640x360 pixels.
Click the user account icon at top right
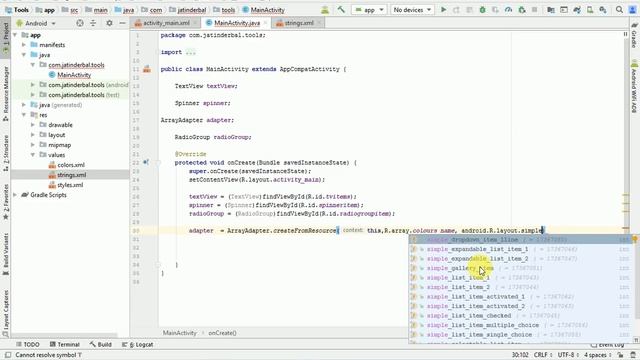632,9
